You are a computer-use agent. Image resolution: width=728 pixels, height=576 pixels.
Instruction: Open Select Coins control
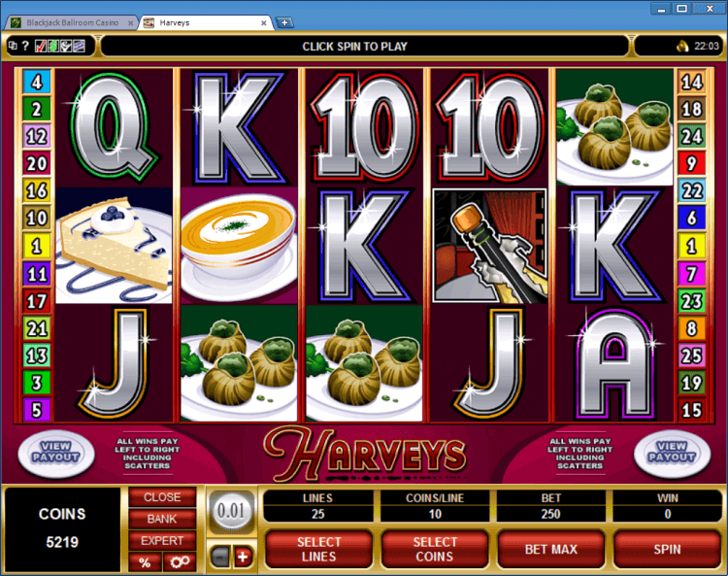435,549
